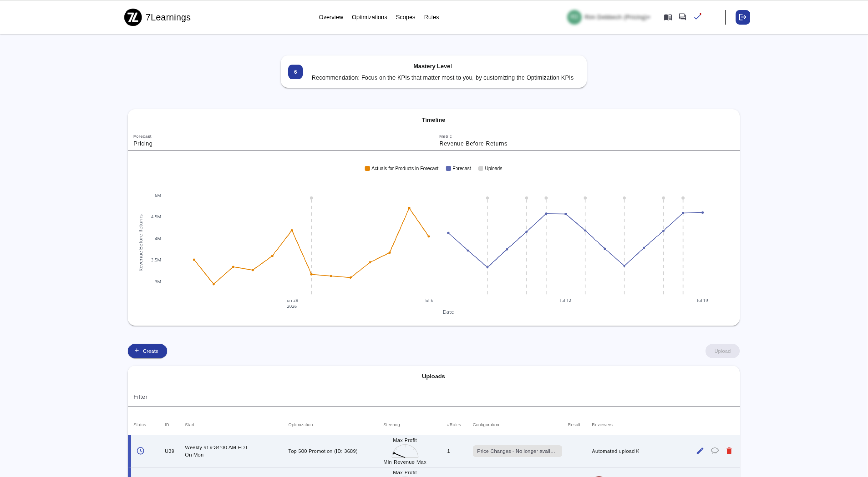Click the user avatar in header
The width and height of the screenshot is (868, 477).
click(574, 17)
